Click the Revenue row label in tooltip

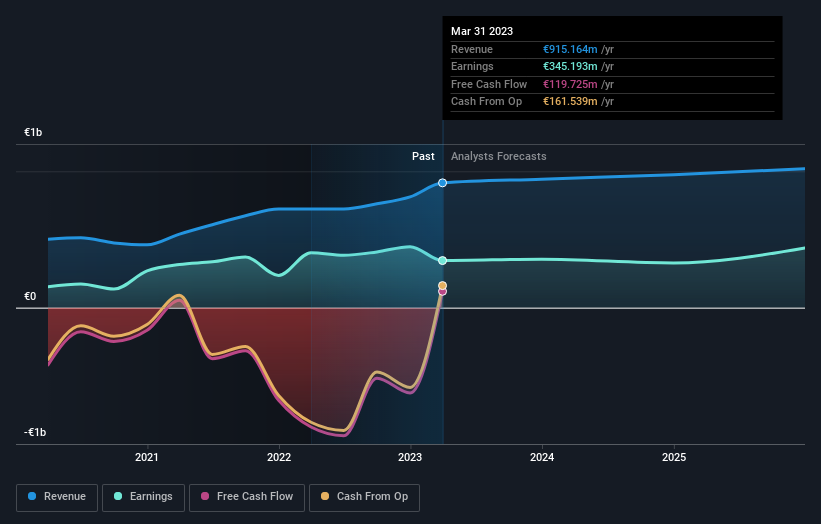coord(472,49)
